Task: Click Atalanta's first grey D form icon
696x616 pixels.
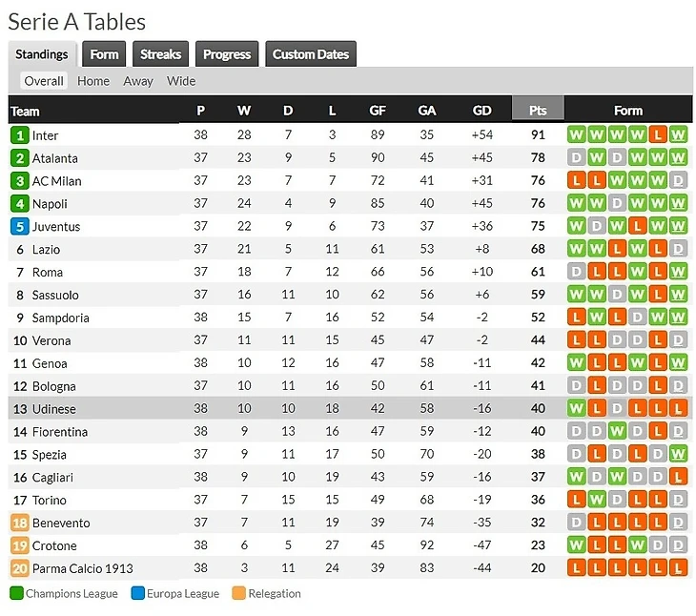Action: tap(576, 157)
